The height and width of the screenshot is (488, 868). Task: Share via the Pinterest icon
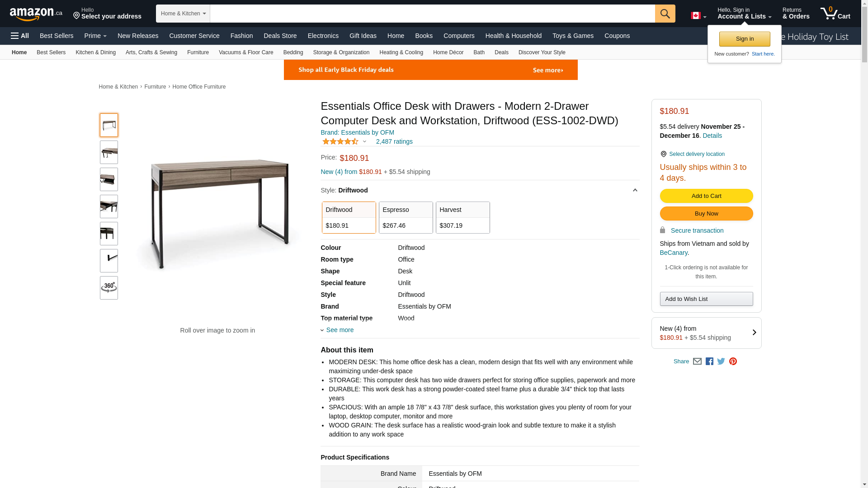[x=733, y=361]
